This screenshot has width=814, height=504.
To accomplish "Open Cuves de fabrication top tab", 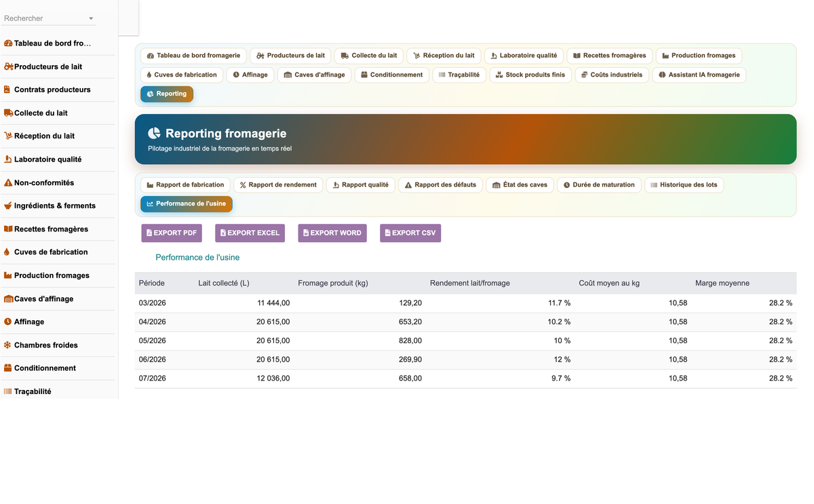I will coord(182,75).
